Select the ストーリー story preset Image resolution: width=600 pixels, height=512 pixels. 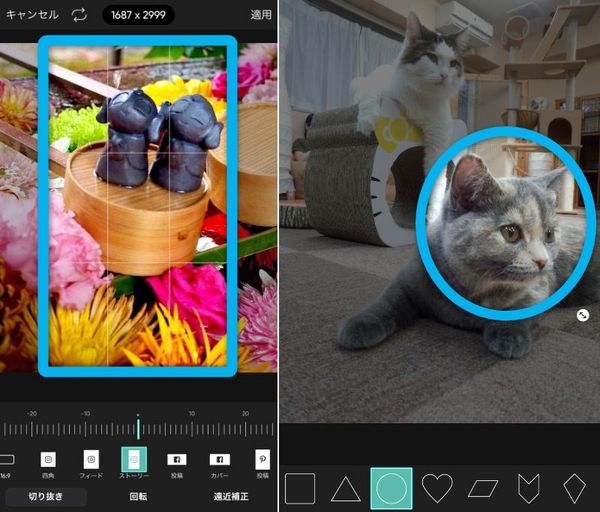(x=134, y=463)
